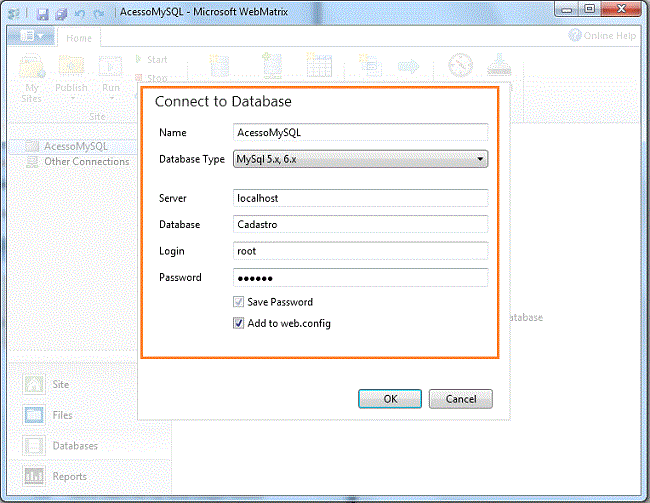This screenshot has height=503, width=650.
Task: Click the compass-shaped ribbon icon
Action: pyautogui.click(x=460, y=66)
